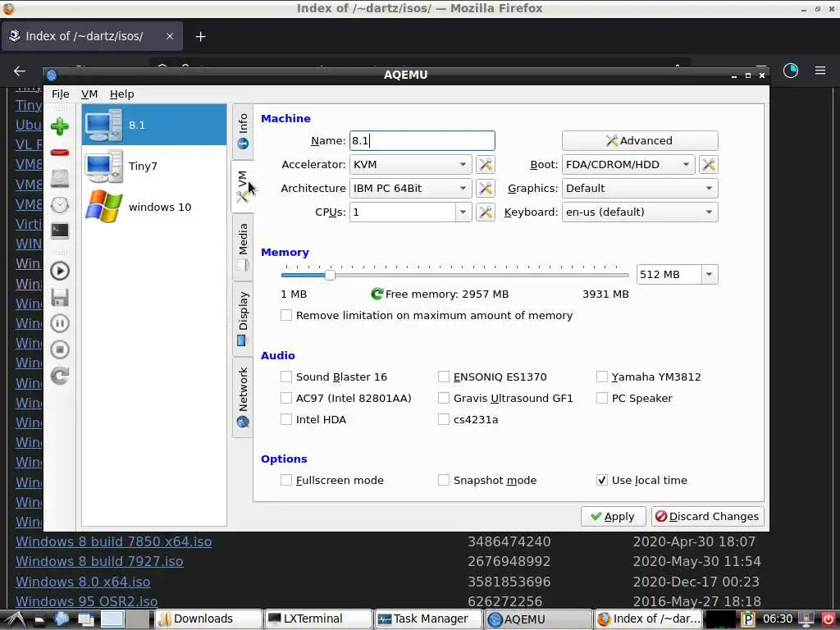840x630 pixels.
Task: Click the power icon in taskbar tray
Action: (x=828, y=619)
